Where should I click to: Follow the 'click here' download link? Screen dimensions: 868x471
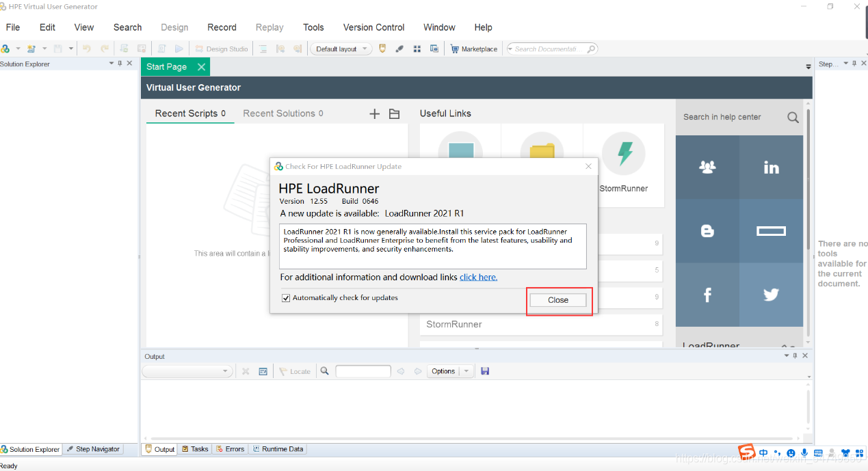(x=478, y=278)
